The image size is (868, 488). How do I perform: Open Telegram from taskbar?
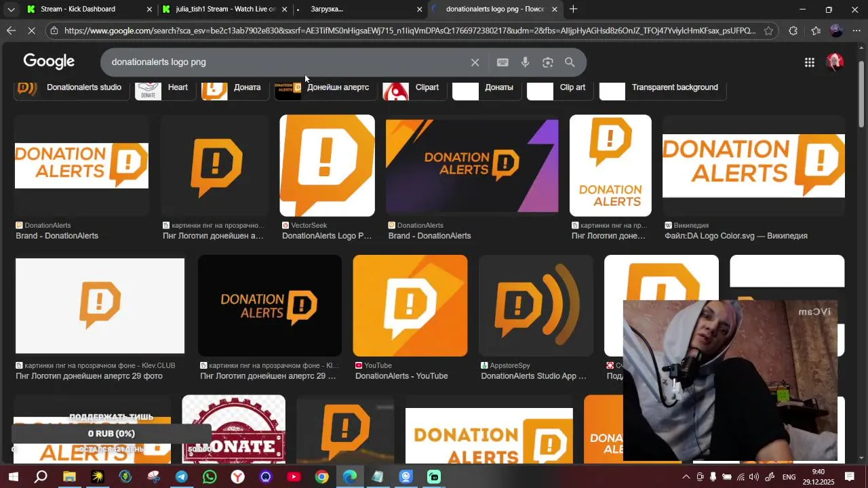181,477
